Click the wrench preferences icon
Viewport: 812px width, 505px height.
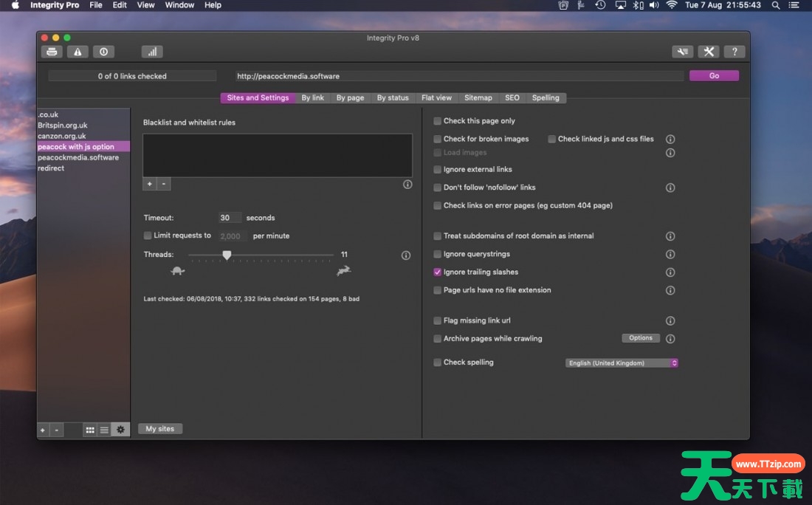tap(709, 51)
